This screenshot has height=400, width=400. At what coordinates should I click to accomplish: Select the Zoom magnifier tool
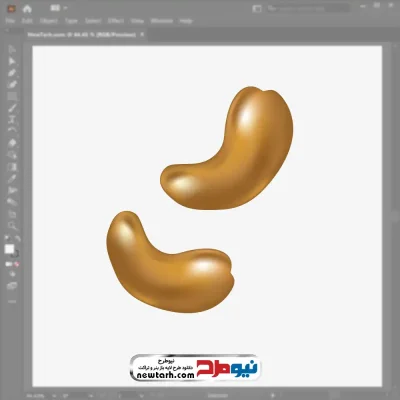tap(12, 225)
